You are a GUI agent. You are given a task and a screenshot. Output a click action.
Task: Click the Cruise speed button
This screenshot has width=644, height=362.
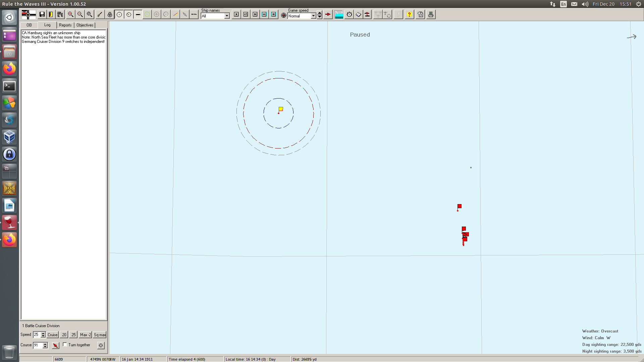pos(52,335)
